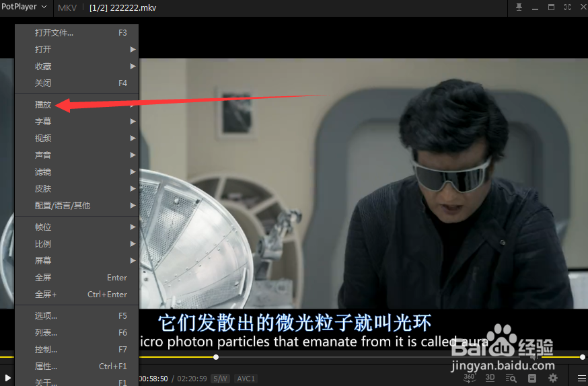Open the chapter/bookmark list icon
Image resolution: width=588 pixels, height=386 pixels.
click(x=532, y=378)
